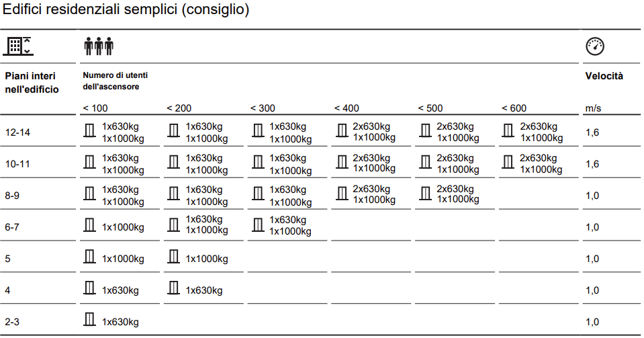This screenshot has height=338, width=644.
Task: Click the 'Velocità' column header
Action: (604, 76)
